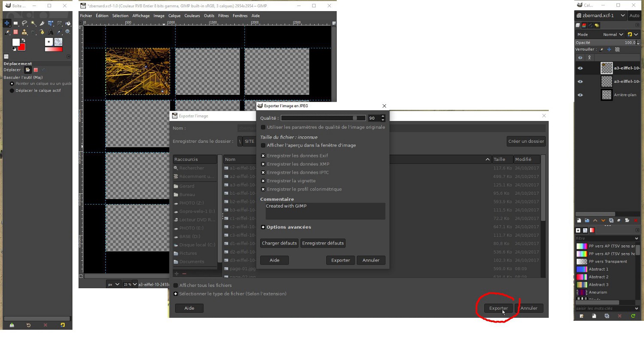Click the Commentaire text field 'Created with GIMP'

325,211
